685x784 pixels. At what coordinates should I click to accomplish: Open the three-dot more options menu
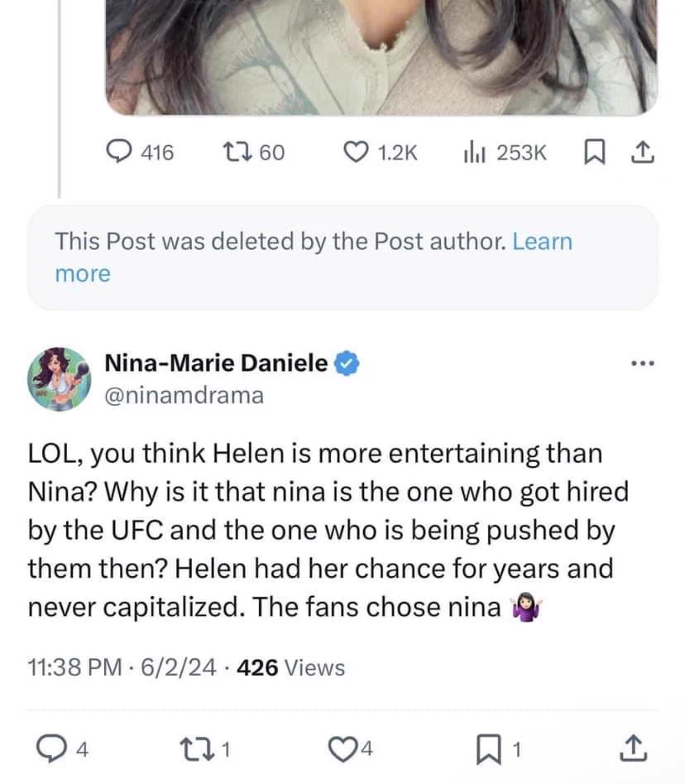point(643,363)
